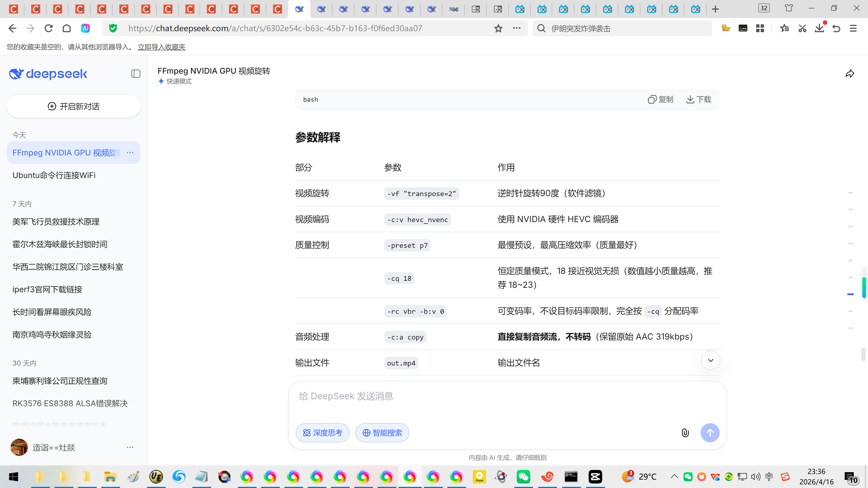
Task: Open the browser AI assistant icon
Action: tap(85, 29)
